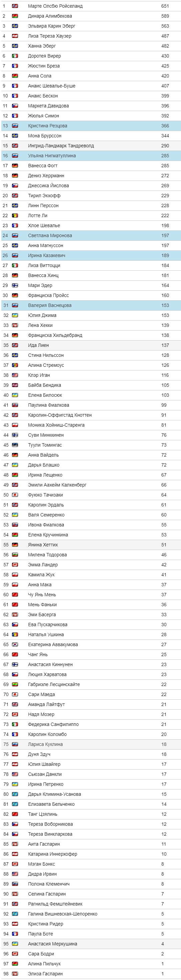Click the last row, Элиза Гаспарин
The width and height of the screenshot is (181, 980).
pyautogui.click(x=91, y=974)
